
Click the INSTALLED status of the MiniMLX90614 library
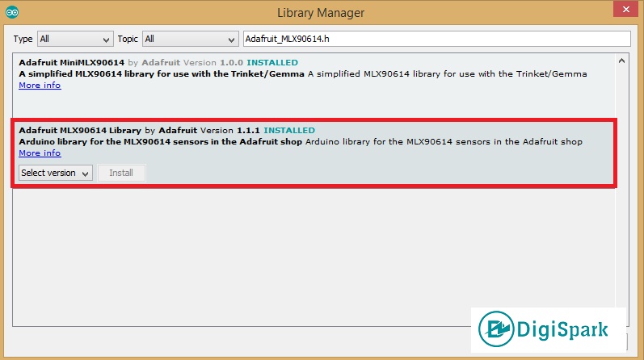[x=271, y=62]
